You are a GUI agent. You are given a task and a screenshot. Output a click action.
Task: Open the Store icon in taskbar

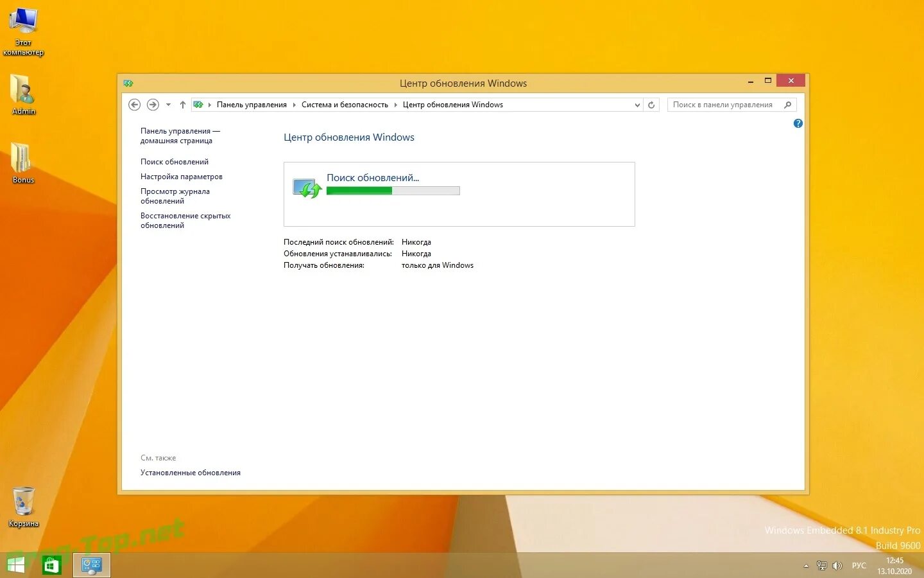pos(51,565)
